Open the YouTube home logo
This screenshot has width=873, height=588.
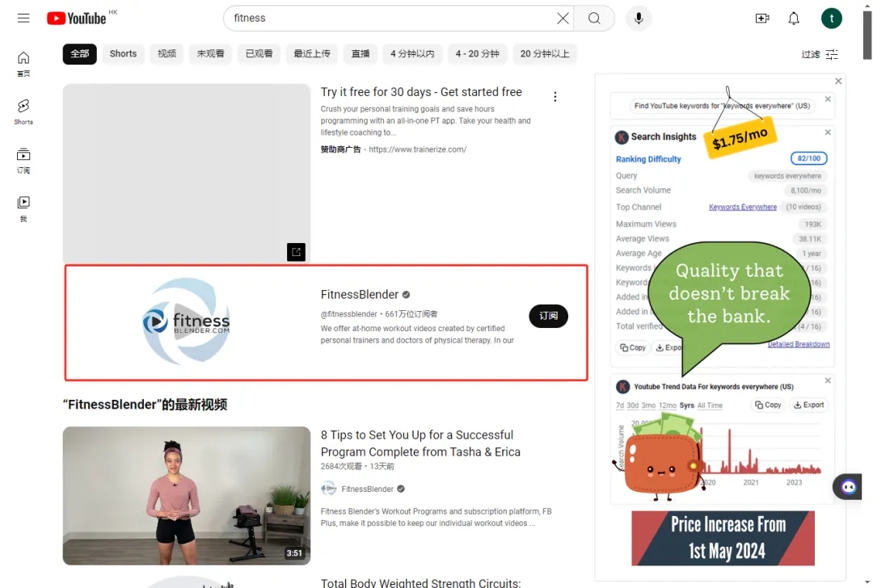coord(77,18)
